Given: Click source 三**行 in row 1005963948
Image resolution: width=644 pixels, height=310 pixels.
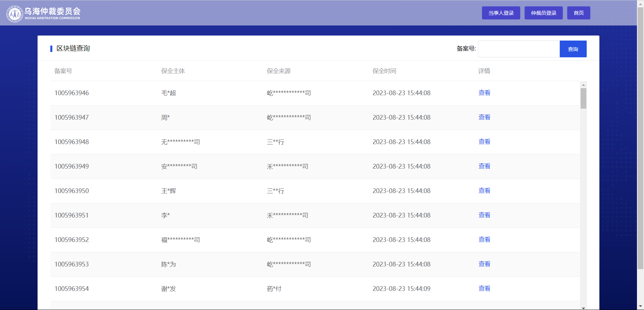Looking at the screenshot, I should click(275, 142).
